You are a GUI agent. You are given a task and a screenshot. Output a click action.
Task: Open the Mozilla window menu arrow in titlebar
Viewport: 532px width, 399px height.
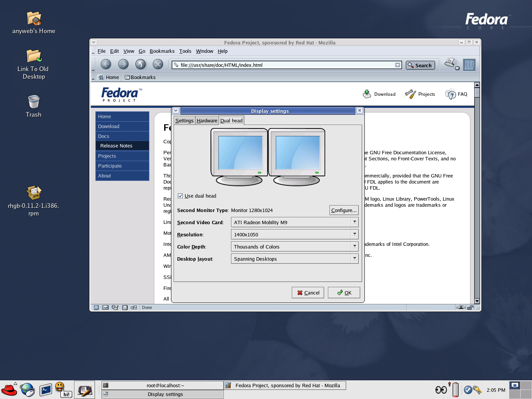(94, 42)
